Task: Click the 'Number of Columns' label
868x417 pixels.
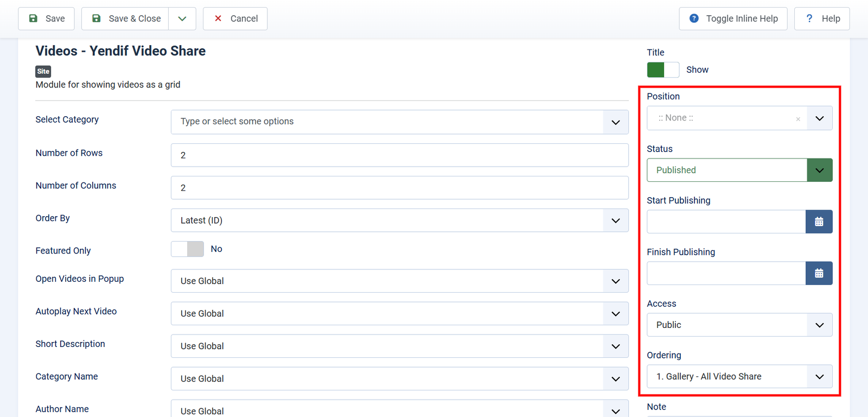Action: tap(76, 186)
